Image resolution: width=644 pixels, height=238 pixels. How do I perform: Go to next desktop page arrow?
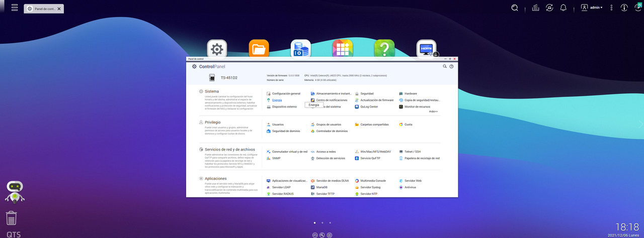[640, 124]
